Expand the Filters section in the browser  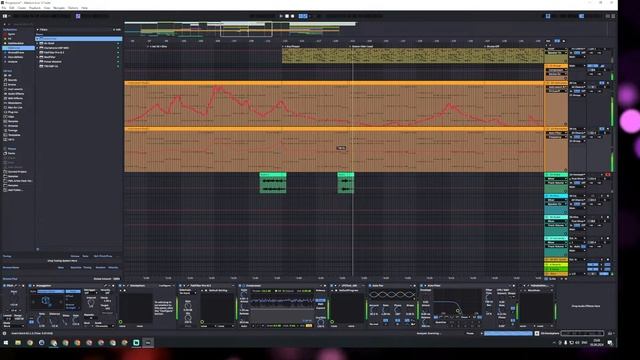pos(38,29)
